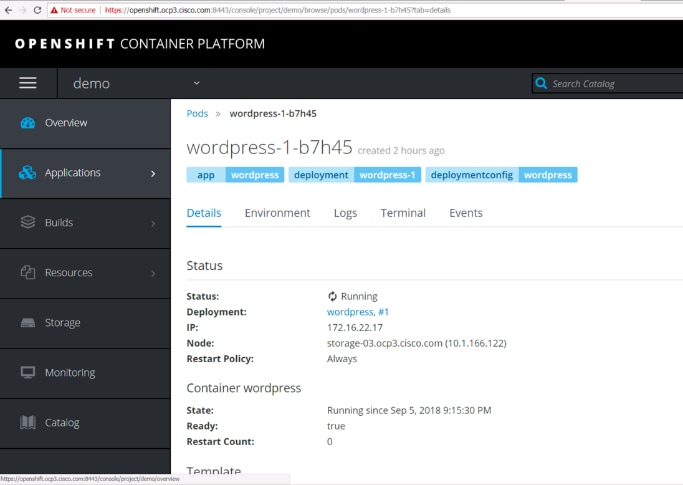Image resolution: width=683 pixels, height=485 pixels.
Task: Click the Resources files icon
Action: tap(28, 272)
